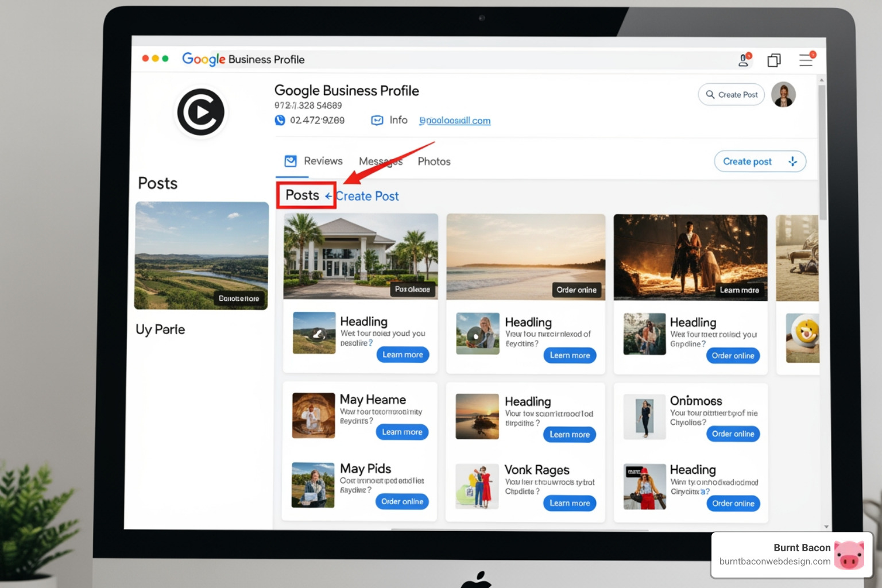Click the May Pids woman thumbnail
Screen dimensions: 882x588
point(313,485)
